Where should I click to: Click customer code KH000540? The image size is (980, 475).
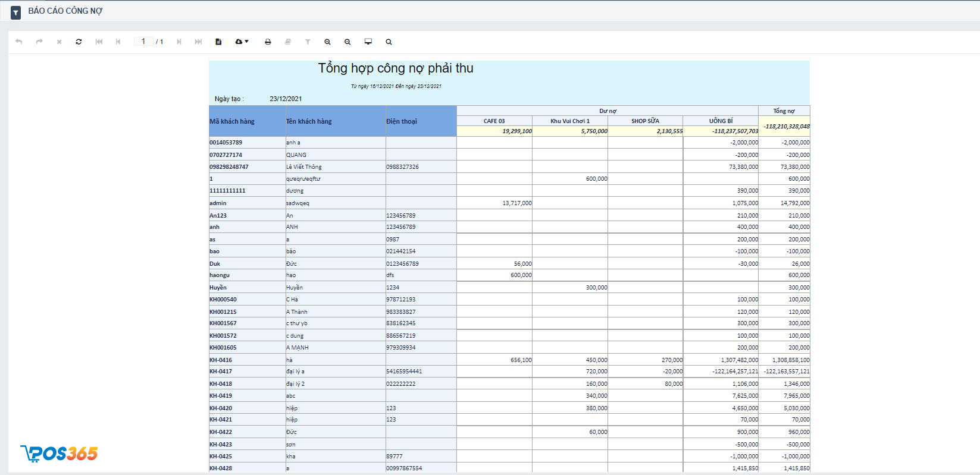pyautogui.click(x=223, y=300)
